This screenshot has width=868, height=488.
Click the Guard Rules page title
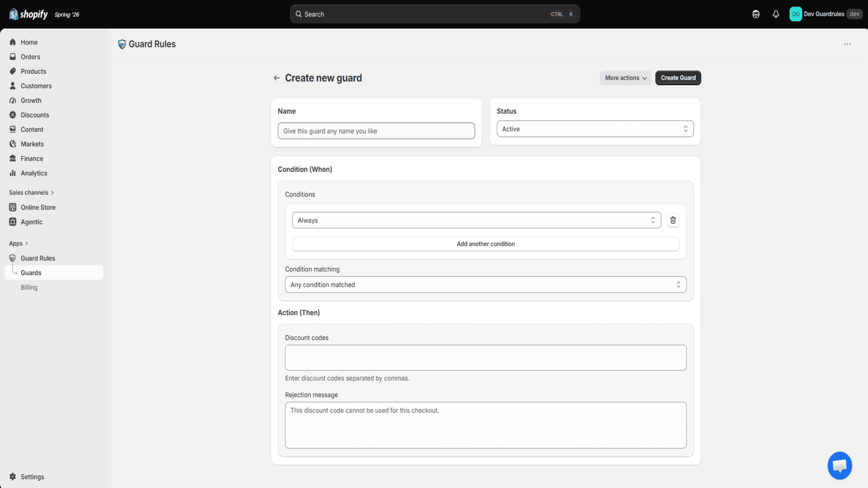click(x=152, y=44)
